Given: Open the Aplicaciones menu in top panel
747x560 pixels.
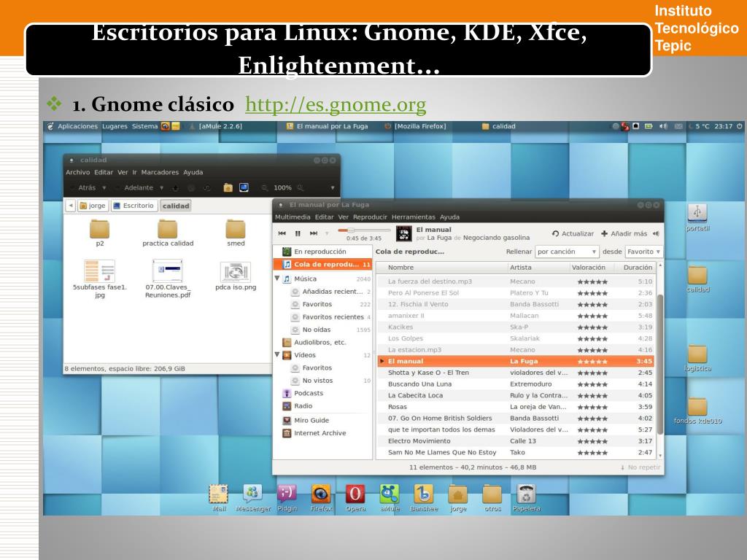Looking at the screenshot, I should click(77, 126).
